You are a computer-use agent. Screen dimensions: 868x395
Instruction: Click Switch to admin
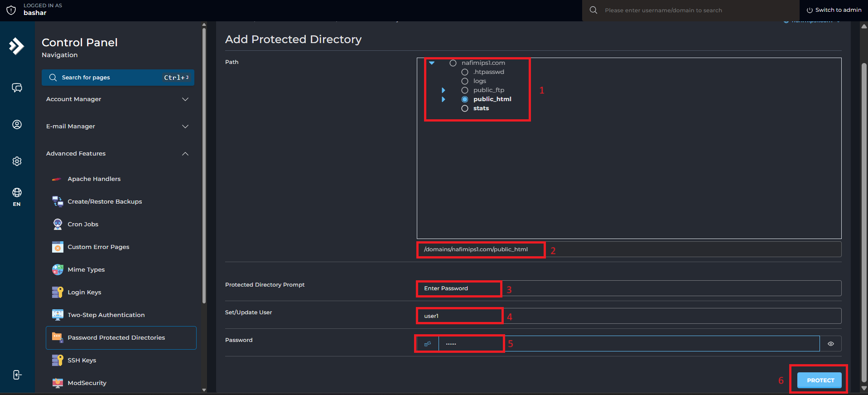(x=834, y=10)
